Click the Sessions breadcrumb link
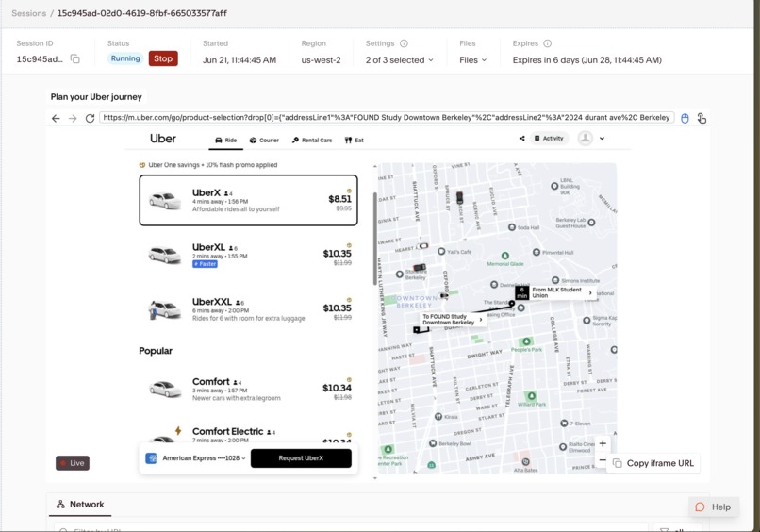The height and width of the screenshot is (532, 760). (28, 13)
